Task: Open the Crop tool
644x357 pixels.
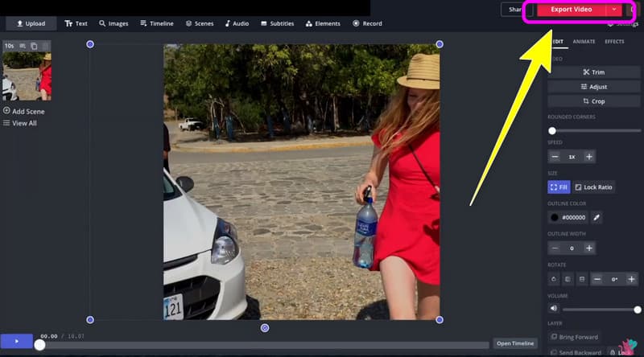Action: click(593, 101)
